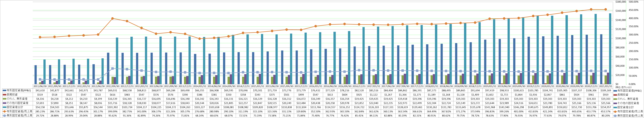Viewport: 644px width, 118px height.
Task: Click the $7,693 other fixed assets cell
Action: [x=40, y=103]
